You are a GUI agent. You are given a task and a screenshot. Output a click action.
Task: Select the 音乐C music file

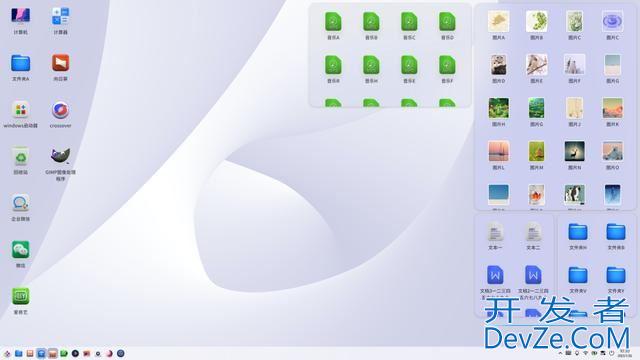click(409, 22)
